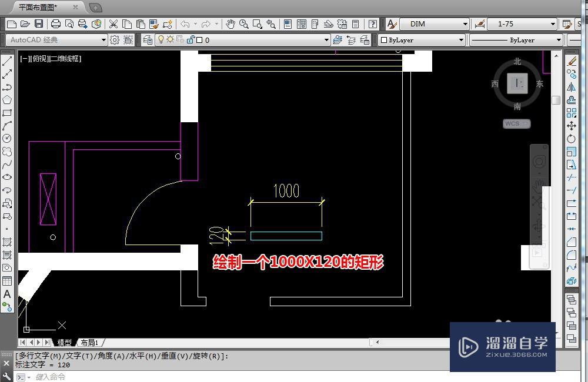The image size is (588, 382).
Task: Switch to the 布局1 layout tab
Action: tap(89, 342)
